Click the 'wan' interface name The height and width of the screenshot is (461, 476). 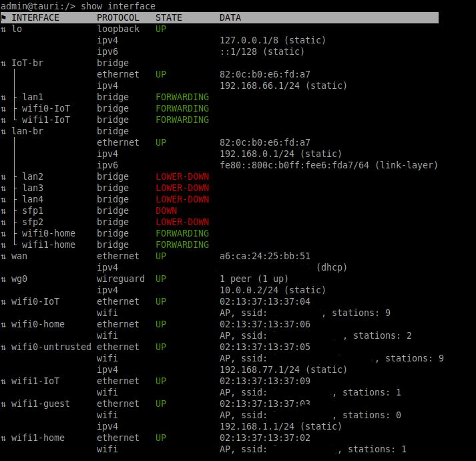click(19, 256)
